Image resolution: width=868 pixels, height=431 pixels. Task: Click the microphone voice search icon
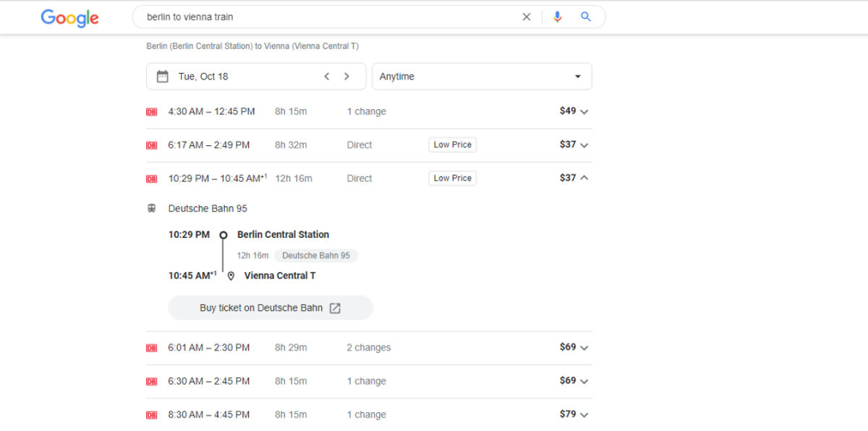pos(557,17)
